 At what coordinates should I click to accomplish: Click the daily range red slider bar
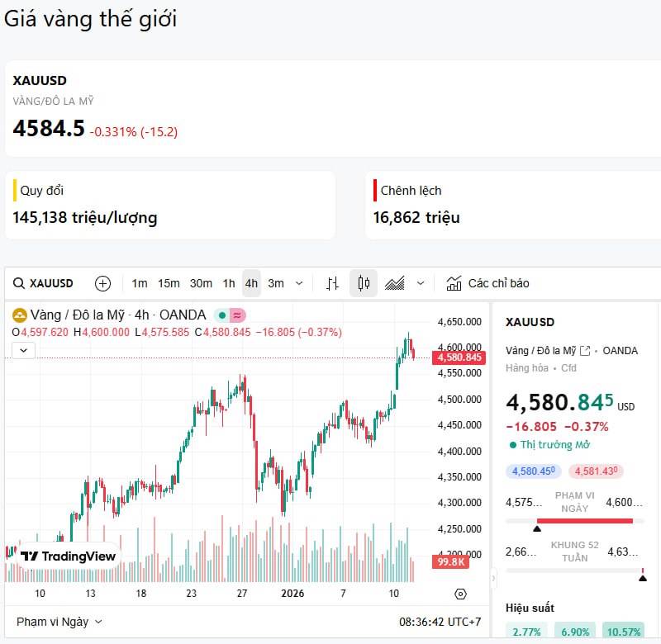pos(587,519)
